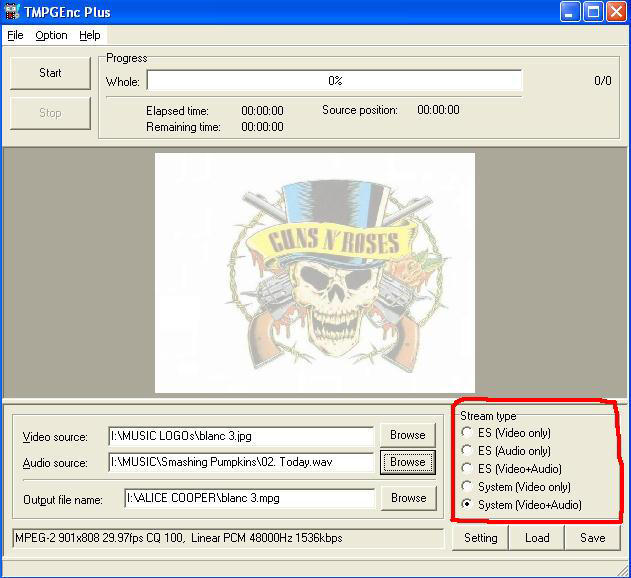Image resolution: width=631 pixels, height=578 pixels.
Task: Open the Help menu
Action: pos(89,35)
